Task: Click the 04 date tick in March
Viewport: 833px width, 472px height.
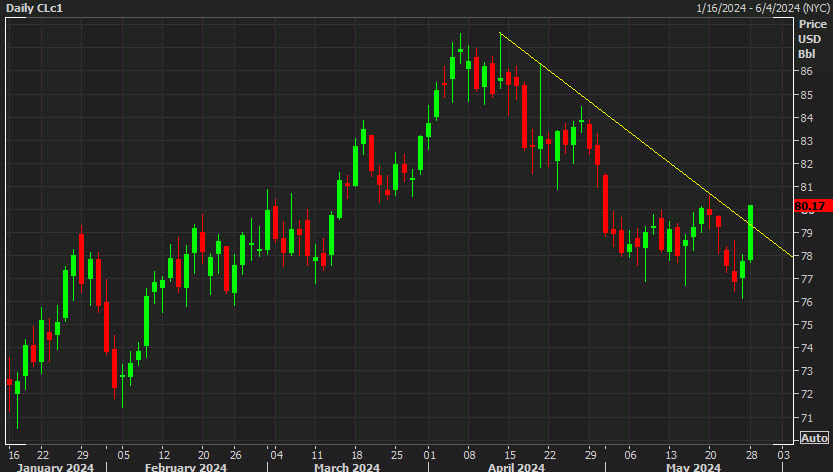Action: coord(277,455)
